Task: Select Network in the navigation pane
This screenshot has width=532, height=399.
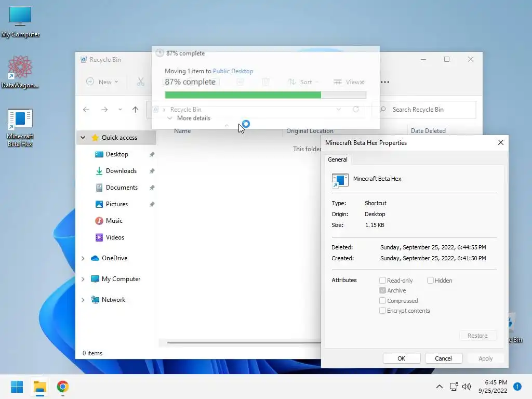Action: (113, 300)
